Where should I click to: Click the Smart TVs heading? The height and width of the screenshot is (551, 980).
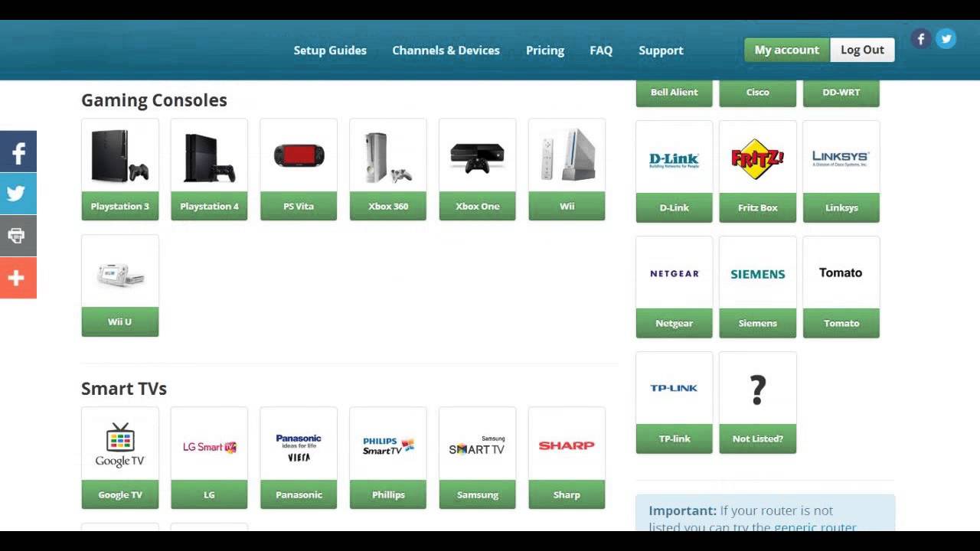124,389
